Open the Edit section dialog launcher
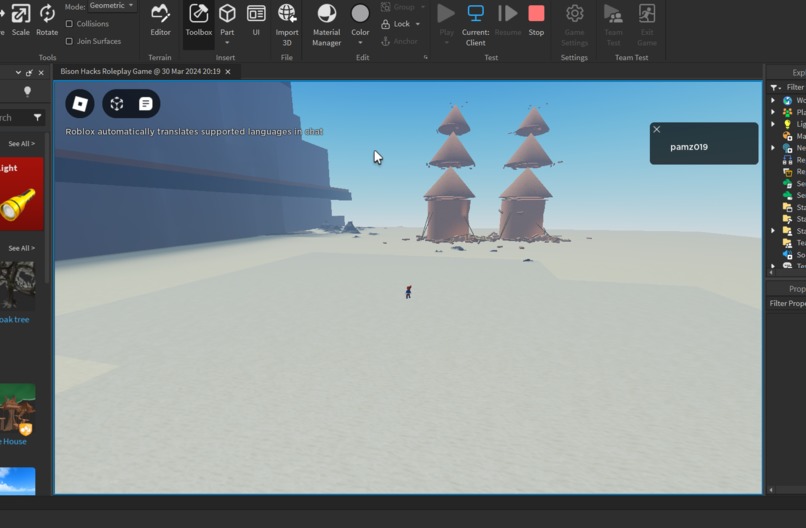Image resolution: width=806 pixels, height=528 pixels. click(x=426, y=58)
